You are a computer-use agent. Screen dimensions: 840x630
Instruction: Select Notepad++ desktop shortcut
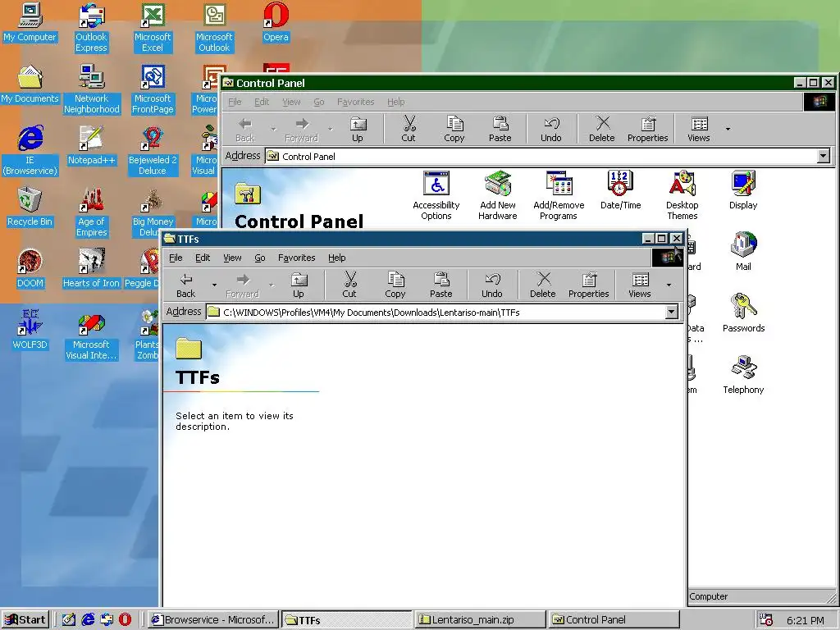point(91,145)
